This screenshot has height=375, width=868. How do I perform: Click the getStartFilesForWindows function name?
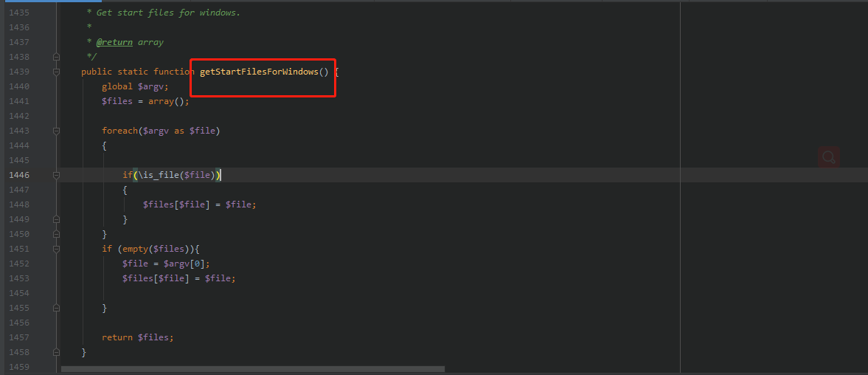click(259, 72)
